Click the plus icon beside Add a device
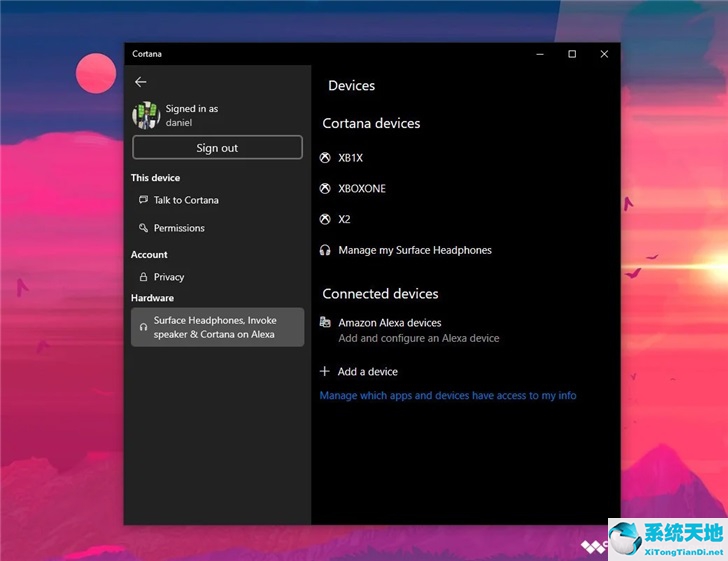Image resolution: width=728 pixels, height=561 pixels. 325,371
